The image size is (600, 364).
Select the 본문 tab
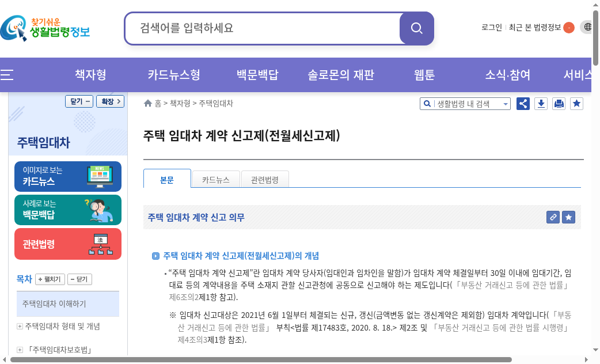pos(167,179)
